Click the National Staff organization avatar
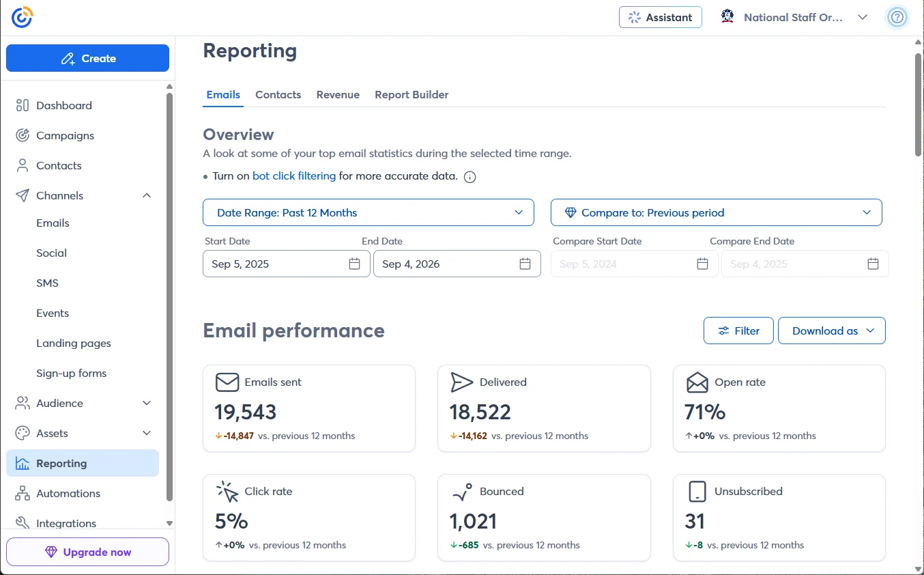 click(x=727, y=17)
